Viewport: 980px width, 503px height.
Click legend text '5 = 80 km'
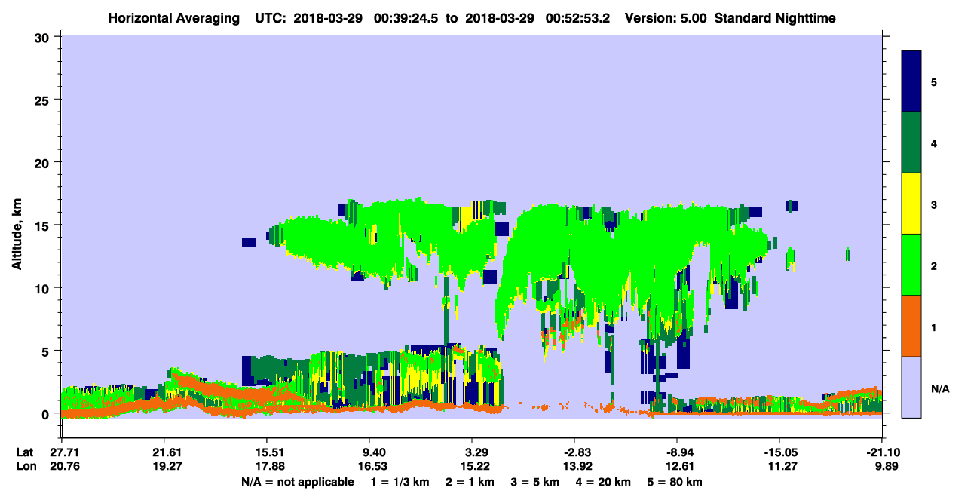point(674,482)
